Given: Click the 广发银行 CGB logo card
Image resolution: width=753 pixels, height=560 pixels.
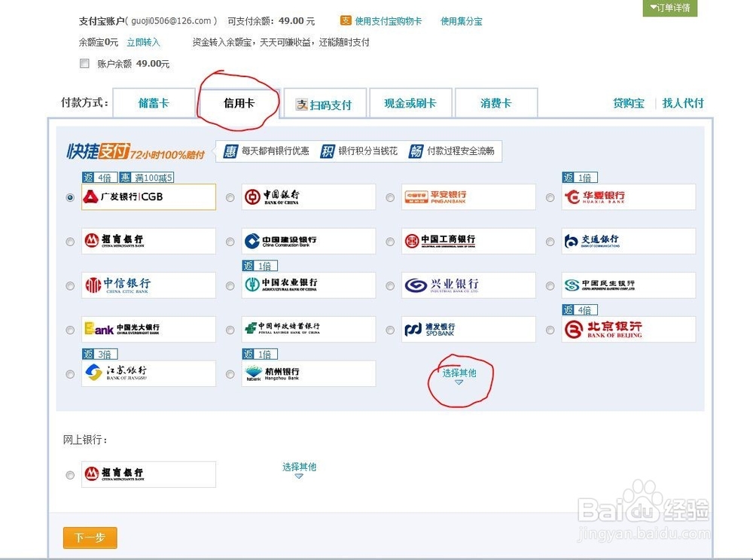Looking at the screenshot, I should 149,196.
